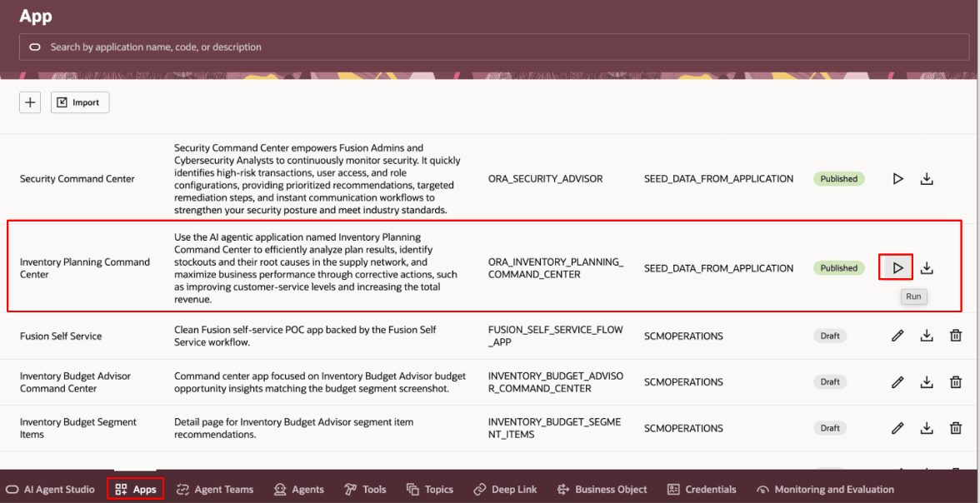Open the Credentials tab

coord(702,489)
